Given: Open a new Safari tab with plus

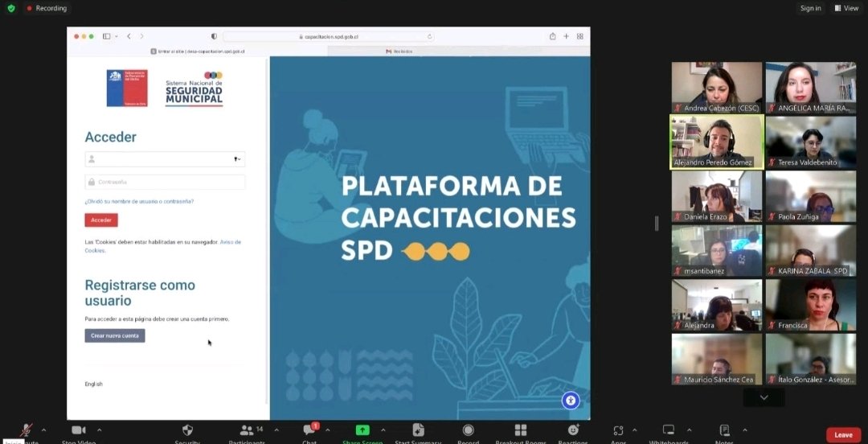Looking at the screenshot, I should [x=567, y=36].
